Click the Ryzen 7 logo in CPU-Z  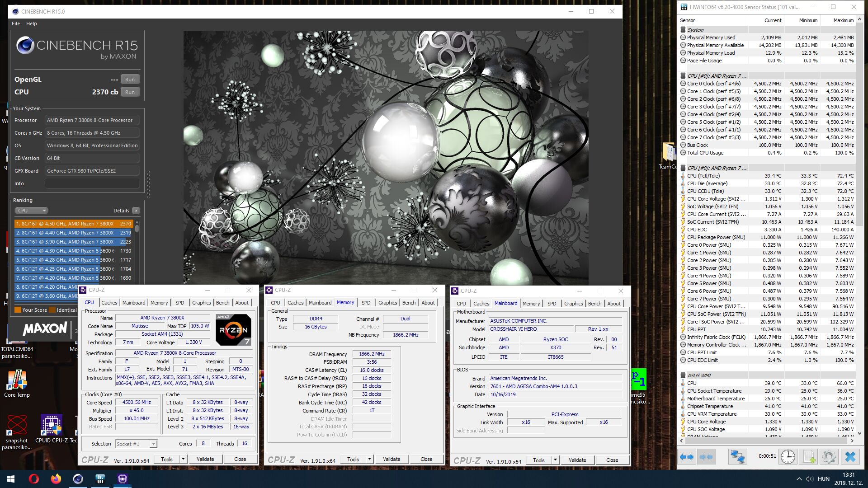[x=233, y=330]
